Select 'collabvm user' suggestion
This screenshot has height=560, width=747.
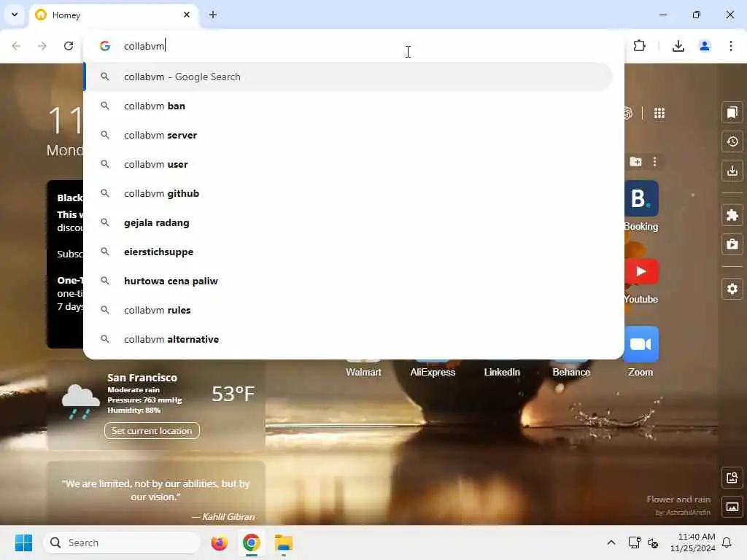(x=348, y=164)
